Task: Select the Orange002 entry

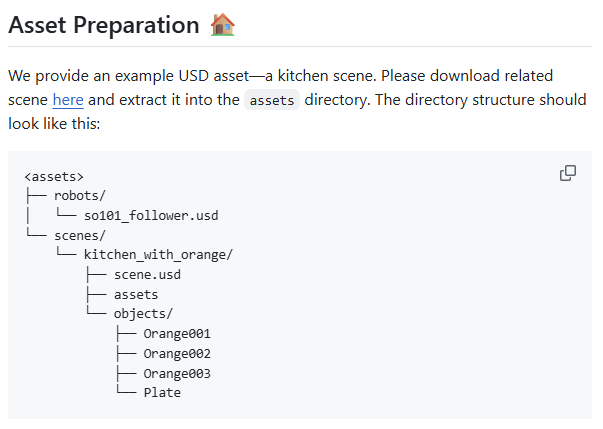Action: pyautogui.click(x=177, y=354)
